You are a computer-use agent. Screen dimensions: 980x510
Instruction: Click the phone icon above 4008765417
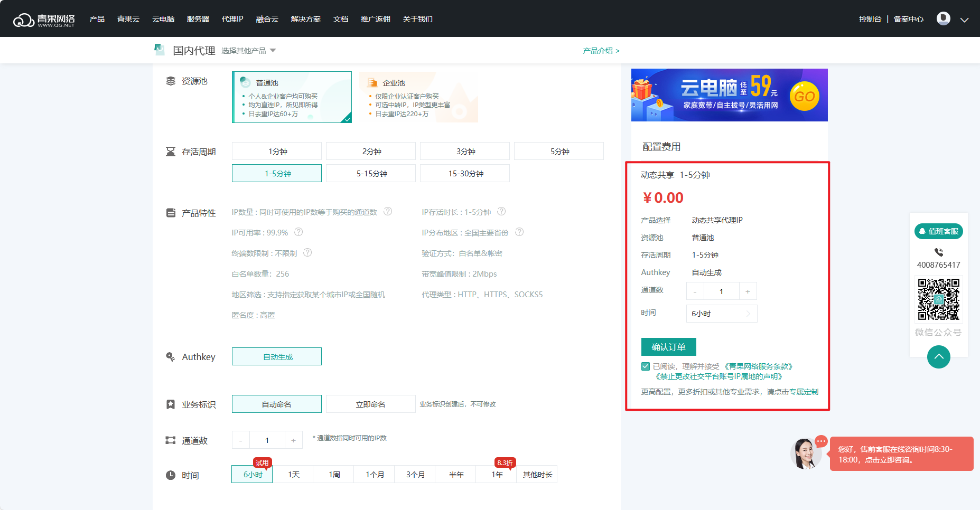point(938,252)
